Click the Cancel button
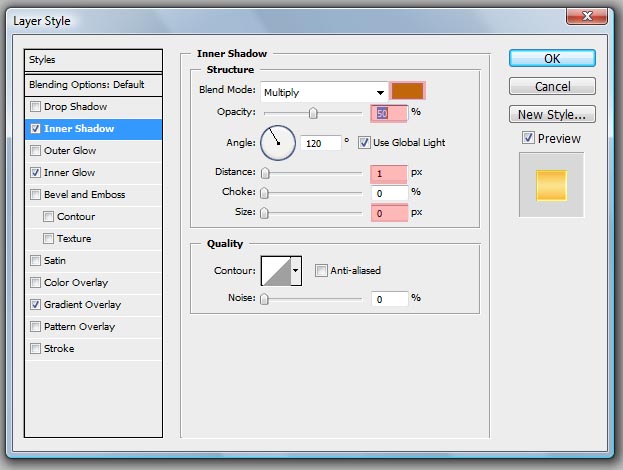 click(552, 86)
